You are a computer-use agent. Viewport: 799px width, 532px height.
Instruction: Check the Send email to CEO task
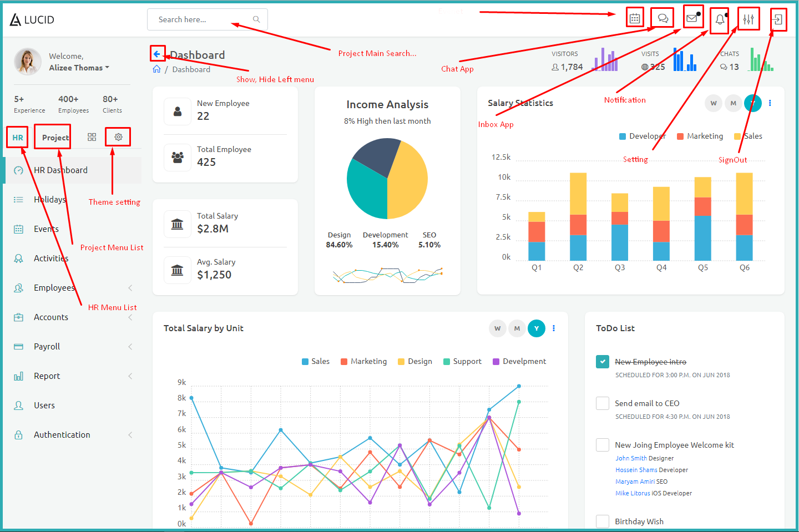coord(602,403)
